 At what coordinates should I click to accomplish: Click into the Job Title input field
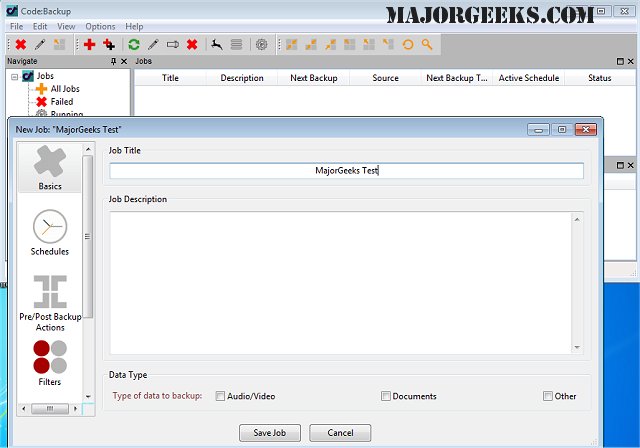tap(347, 171)
